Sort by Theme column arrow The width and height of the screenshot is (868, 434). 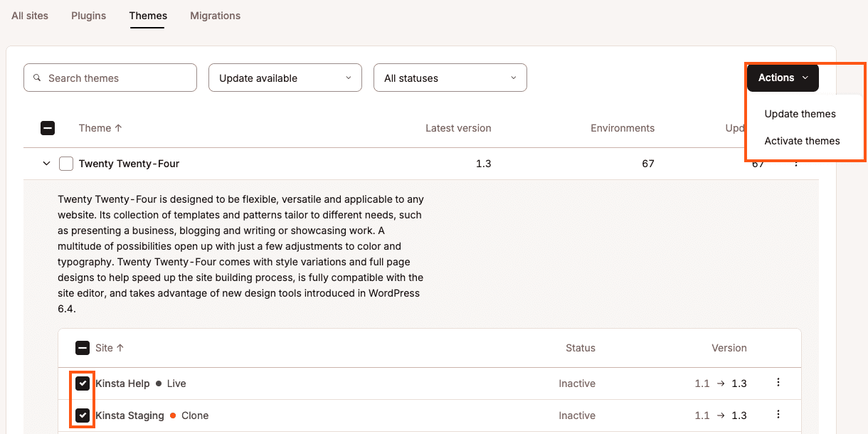pyautogui.click(x=118, y=128)
